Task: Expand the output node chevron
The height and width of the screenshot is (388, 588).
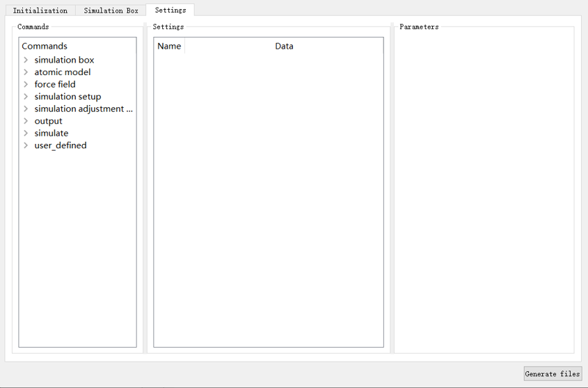Action: pos(26,121)
